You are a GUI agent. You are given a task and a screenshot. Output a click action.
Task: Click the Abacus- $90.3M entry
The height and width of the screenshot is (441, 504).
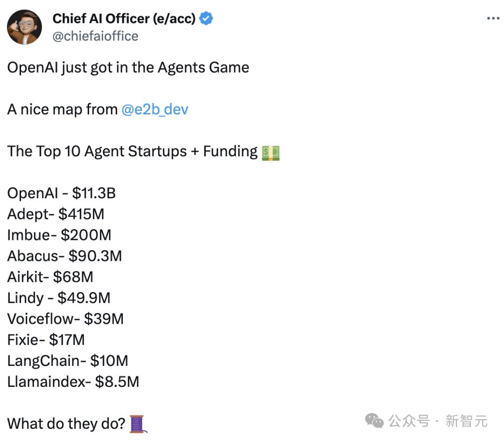[64, 256]
